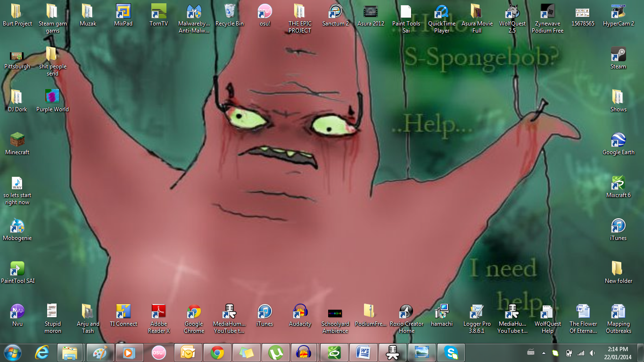
Task: Select the Purple World icon
Action: click(53, 101)
